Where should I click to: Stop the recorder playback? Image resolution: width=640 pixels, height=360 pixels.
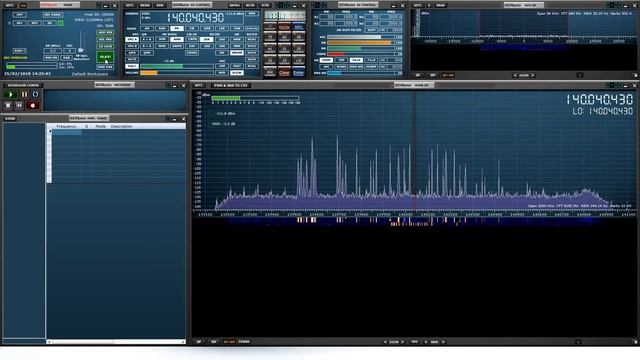pyautogui.click(x=8, y=105)
